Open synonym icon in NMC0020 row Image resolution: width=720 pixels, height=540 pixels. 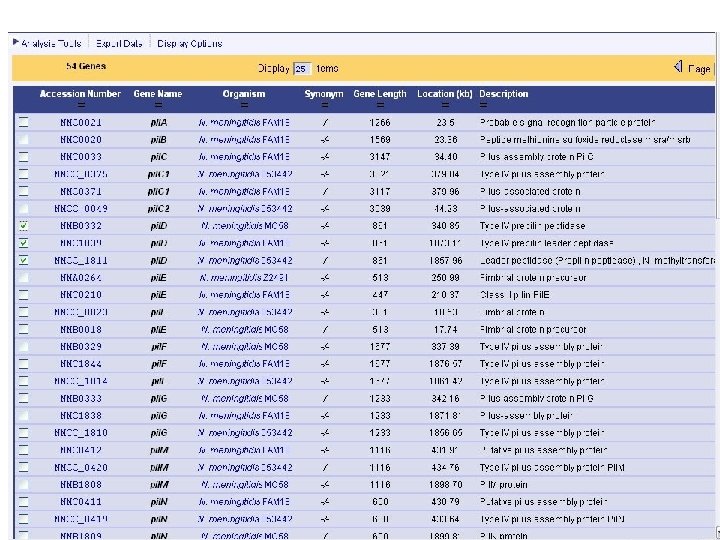tap(325, 140)
